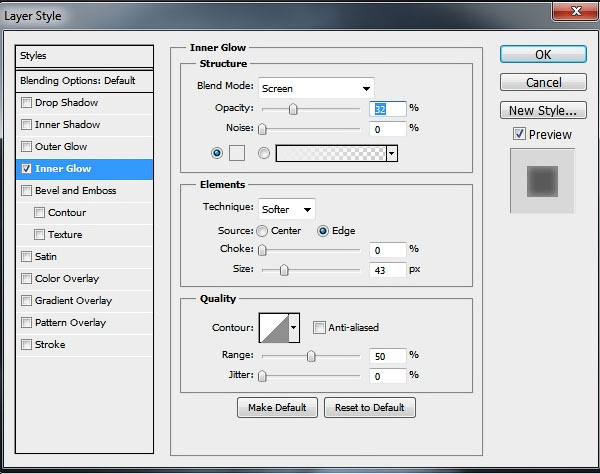Enable the Bevel and Emboss checkbox
This screenshot has height=474, width=600.
point(26,191)
